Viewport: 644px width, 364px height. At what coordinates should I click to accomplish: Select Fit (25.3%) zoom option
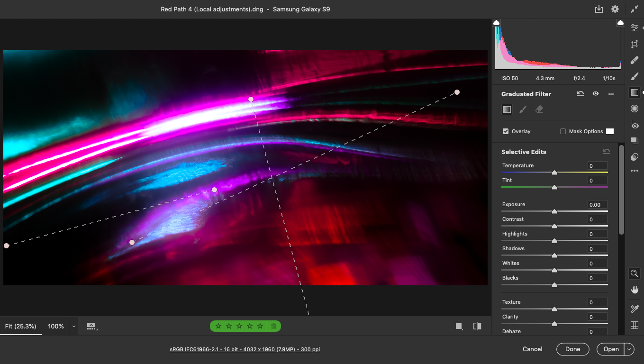coord(21,326)
